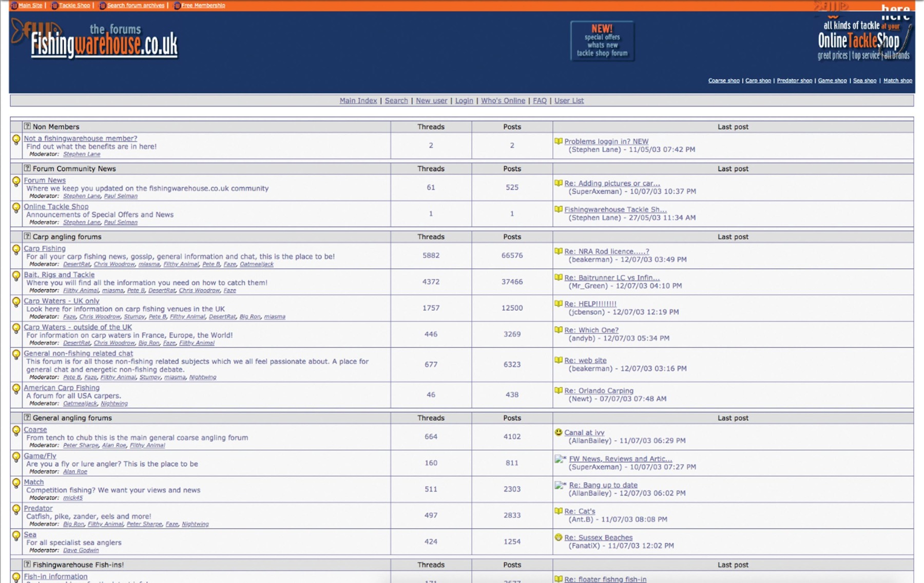
Task: View moderator Dave Godwin's profile in Sea forum
Action: pos(81,550)
